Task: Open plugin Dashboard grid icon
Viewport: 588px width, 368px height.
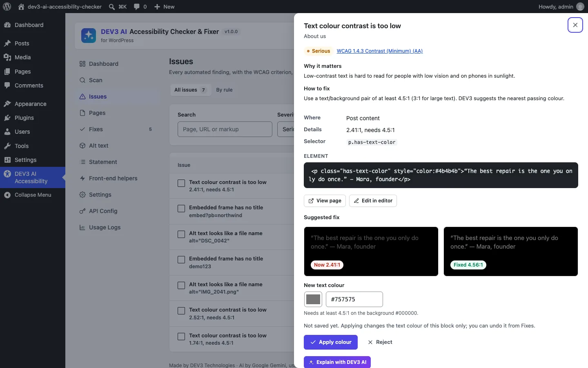Action: tap(82, 64)
